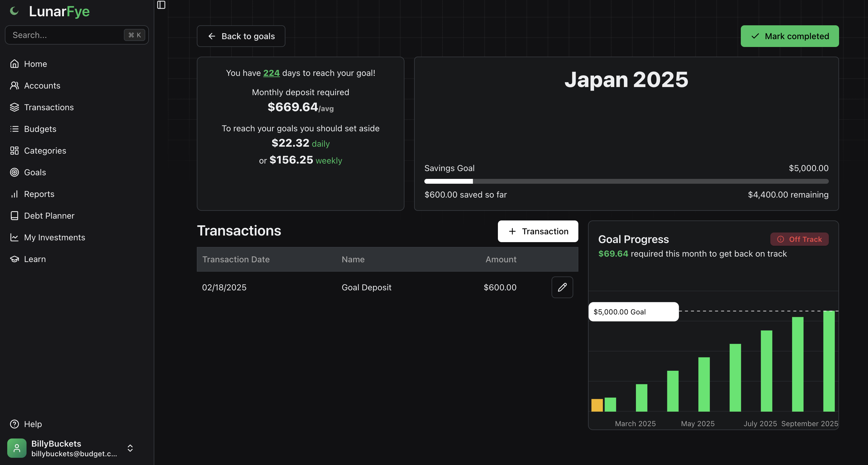The width and height of the screenshot is (868, 465).
Task: Click the Goals target icon
Action: [14, 172]
